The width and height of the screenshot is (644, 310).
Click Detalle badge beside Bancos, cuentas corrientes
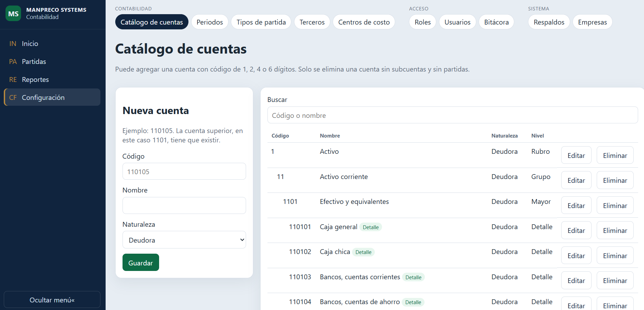pyautogui.click(x=413, y=277)
